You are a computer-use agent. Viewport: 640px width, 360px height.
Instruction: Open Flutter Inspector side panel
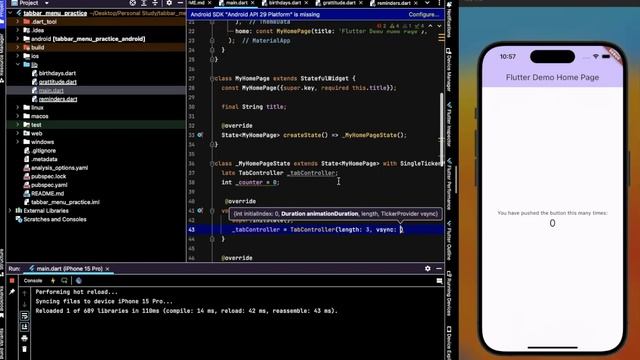tap(449, 124)
